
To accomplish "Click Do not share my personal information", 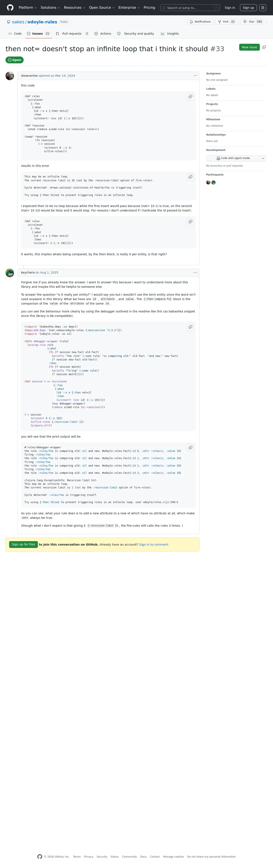I will (212, 857).
